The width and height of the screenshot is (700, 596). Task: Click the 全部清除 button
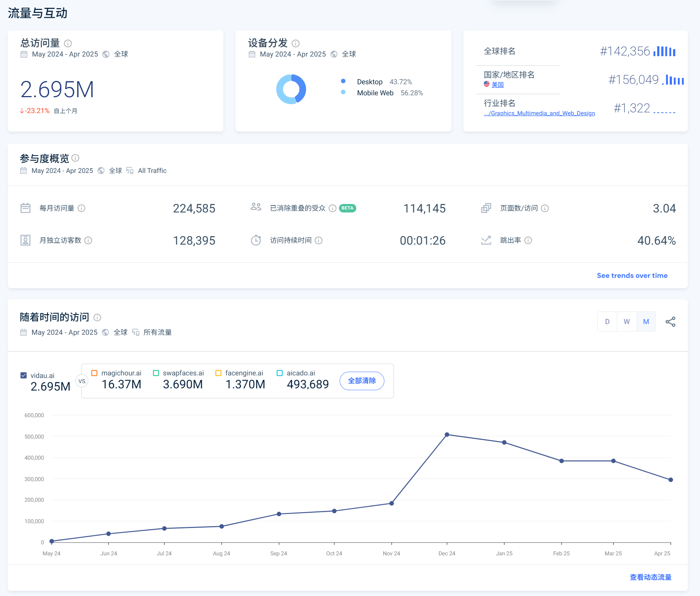coord(362,381)
